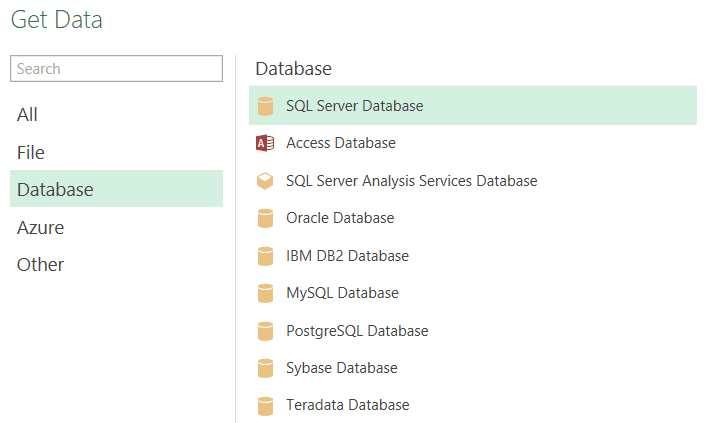The height and width of the screenshot is (423, 708).
Task: Select SQL Server Analysis Services Database text
Action: [411, 181]
